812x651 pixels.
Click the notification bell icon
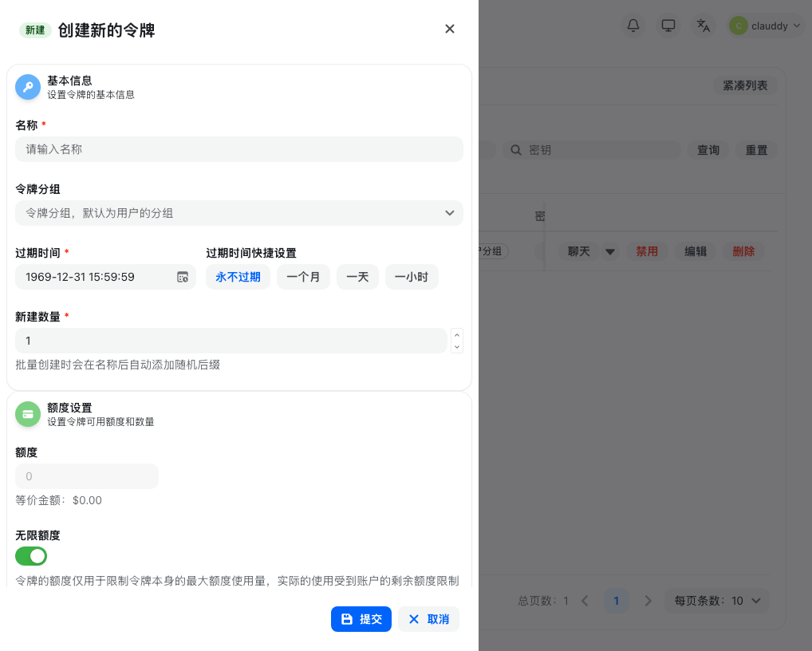pyautogui.click(x=633, y=26)
